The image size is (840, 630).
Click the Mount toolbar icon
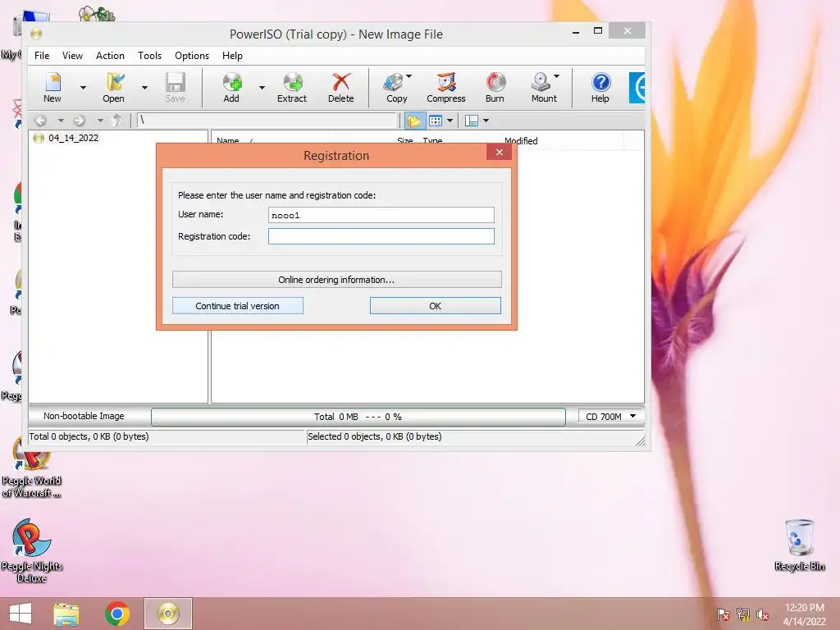(x=543, y=87)
